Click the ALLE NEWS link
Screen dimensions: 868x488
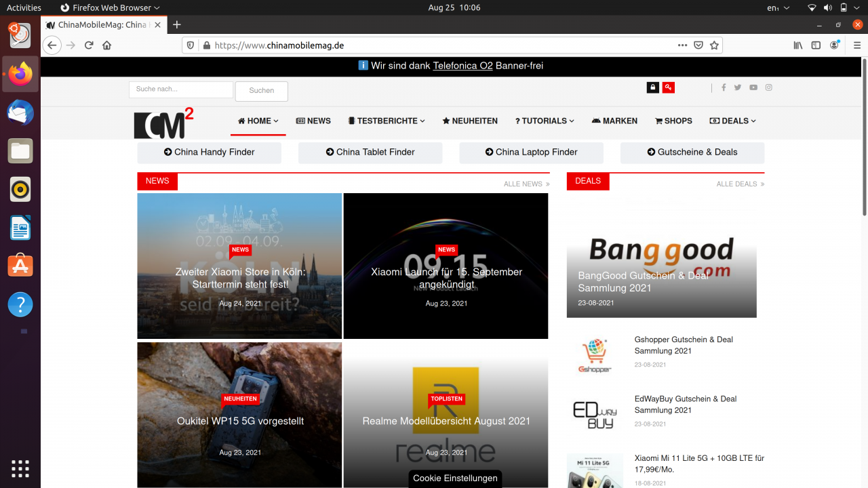pos(526,184)
